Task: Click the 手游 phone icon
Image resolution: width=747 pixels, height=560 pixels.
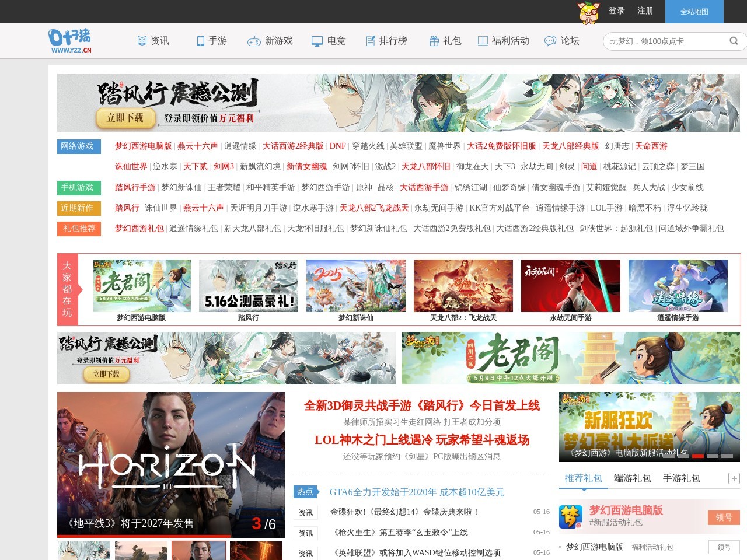Action: [x=201, y=41]
